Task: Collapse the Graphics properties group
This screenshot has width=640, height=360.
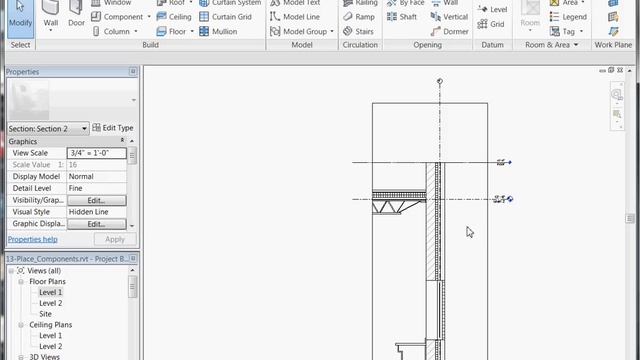Action: [122, 141]
